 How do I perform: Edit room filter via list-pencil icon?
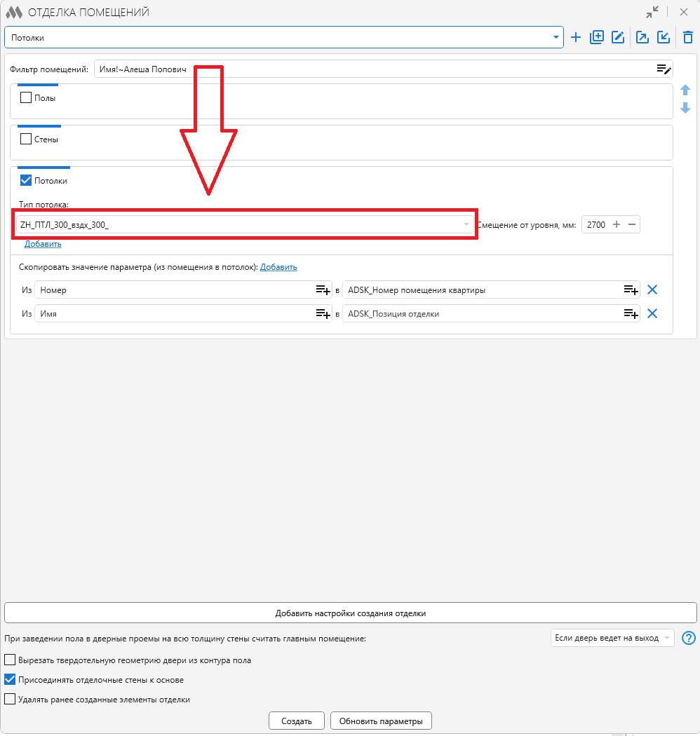(x=664, y=69)
